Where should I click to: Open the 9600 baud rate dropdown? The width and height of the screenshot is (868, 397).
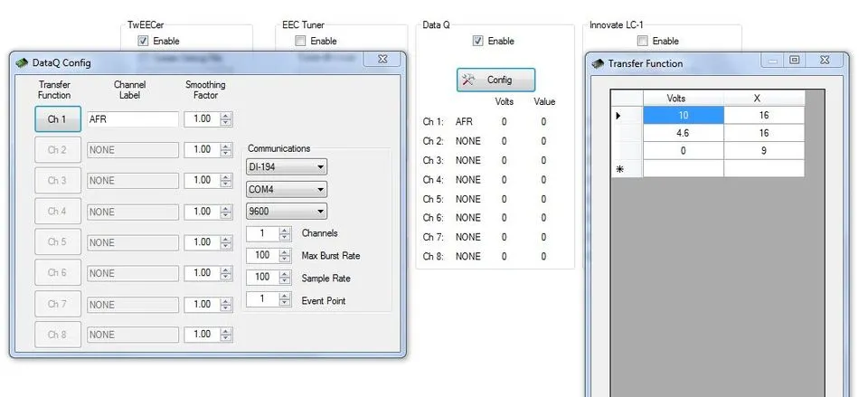tap(287, 212)
